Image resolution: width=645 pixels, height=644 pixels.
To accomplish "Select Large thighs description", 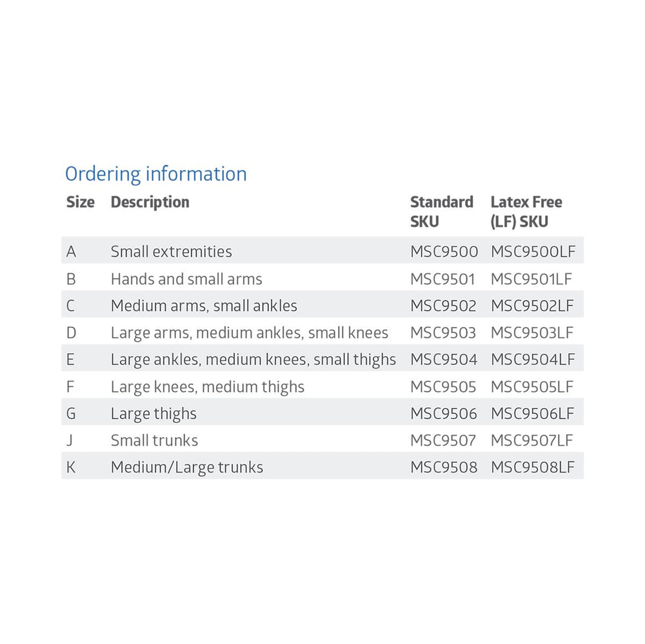I will (x=154, y=414).
